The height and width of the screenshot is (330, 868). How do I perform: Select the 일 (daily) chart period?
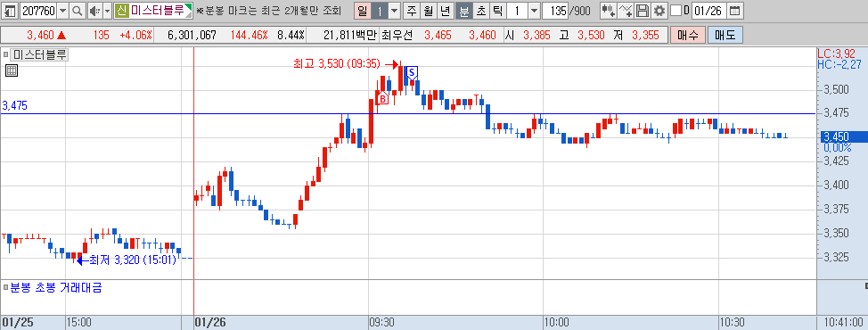(x=362, y=10)
